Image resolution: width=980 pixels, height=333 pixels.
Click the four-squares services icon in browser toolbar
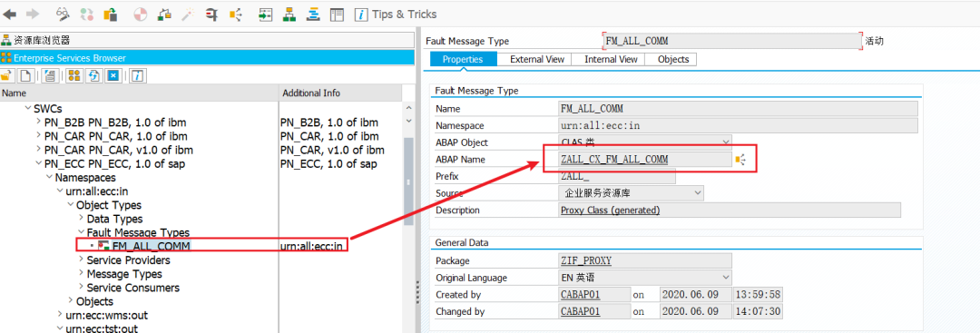tap(74, 75)
